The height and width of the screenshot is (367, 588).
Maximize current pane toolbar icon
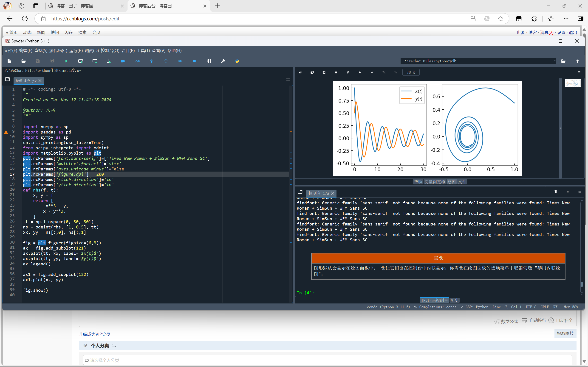pyautogui.click(x=209, y=61)
